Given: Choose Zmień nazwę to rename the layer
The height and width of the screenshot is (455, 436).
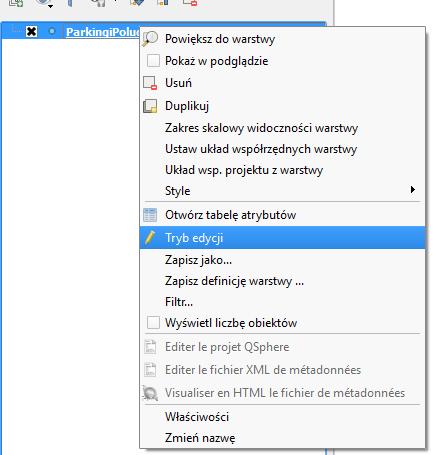Looking at the screenshot, I should (200, 438).
